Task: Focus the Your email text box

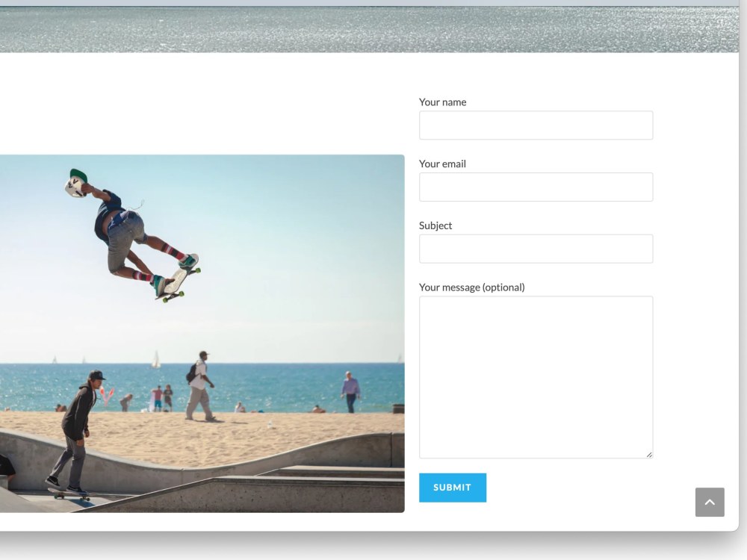Action: (536, 187)
